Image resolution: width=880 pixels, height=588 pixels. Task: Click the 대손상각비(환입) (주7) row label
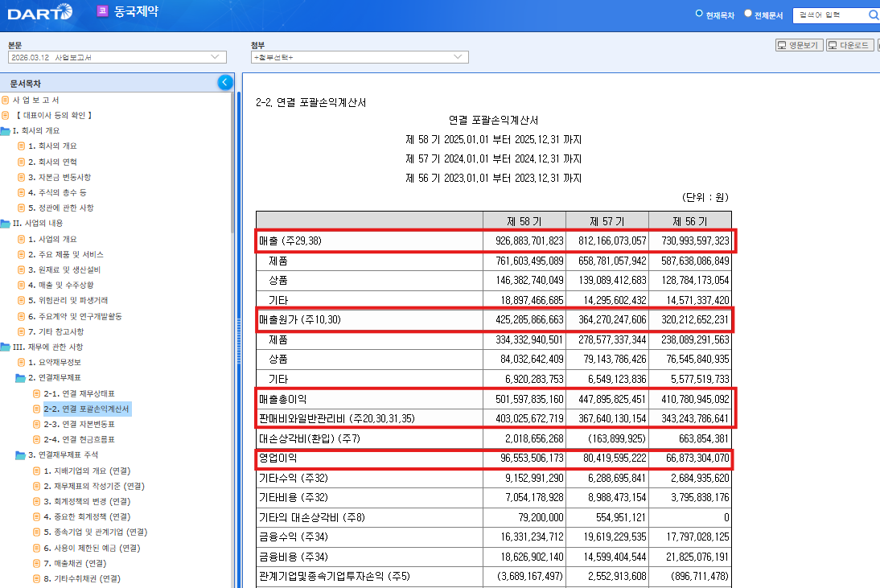click(310, 438)
